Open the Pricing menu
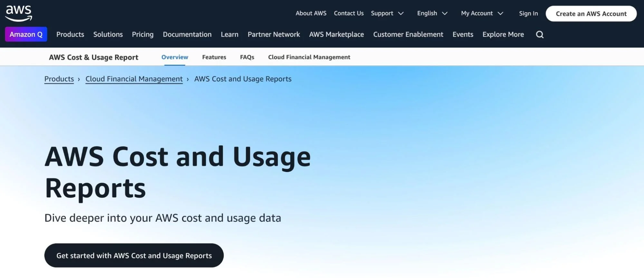The width and height of the screenshot is (644, 278). coord(143,34)
